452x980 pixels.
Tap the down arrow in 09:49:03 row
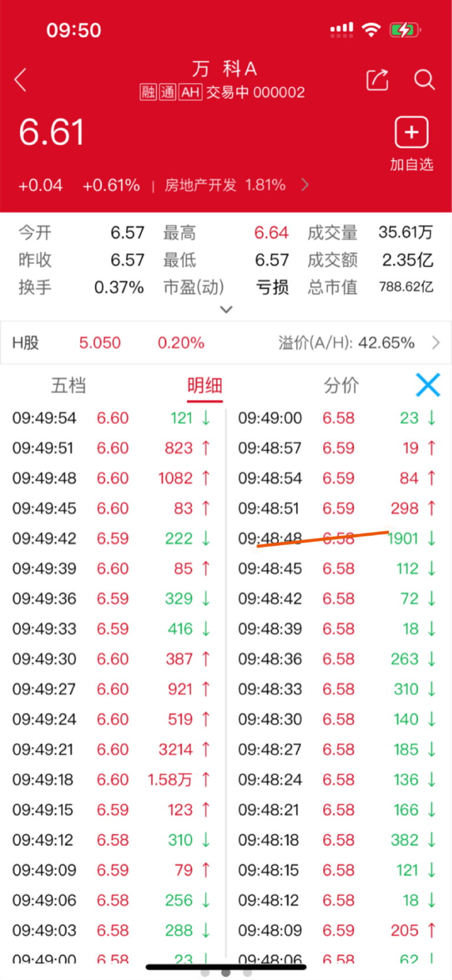click(205, 931)
